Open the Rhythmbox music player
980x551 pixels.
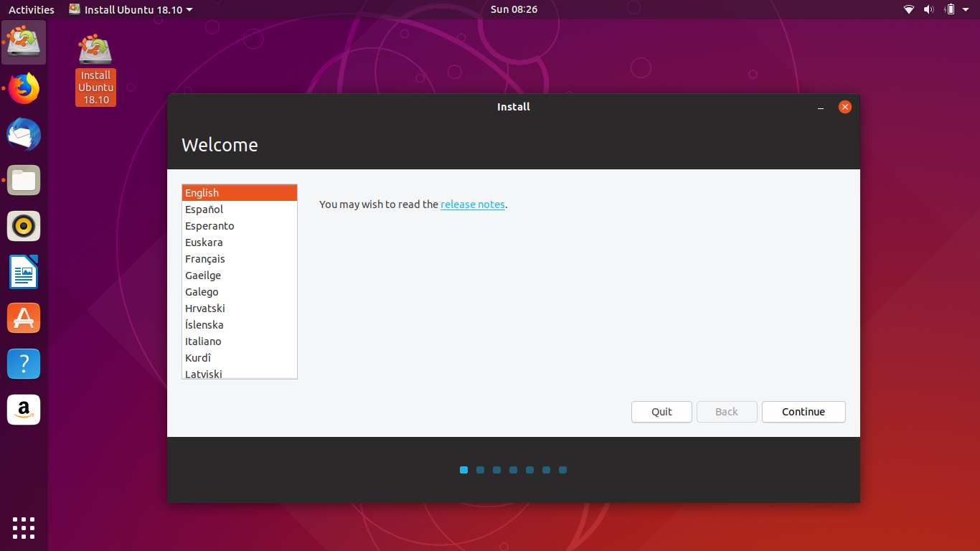pos(24,226)
